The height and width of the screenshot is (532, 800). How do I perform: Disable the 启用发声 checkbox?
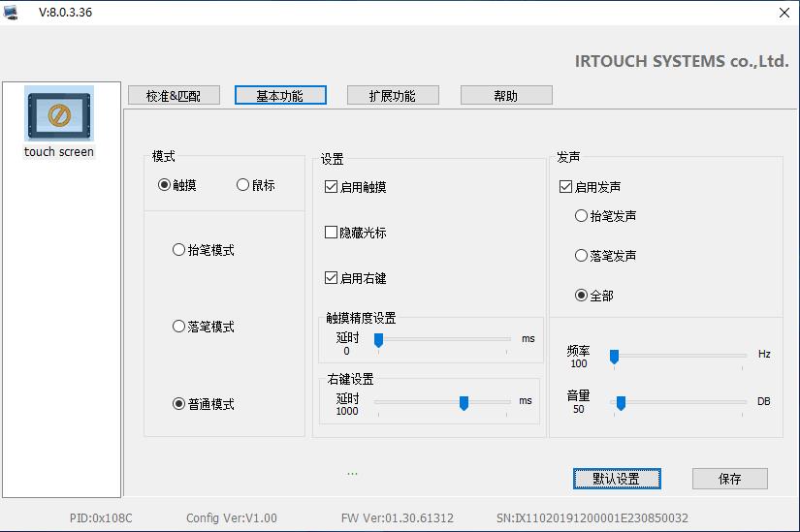(x=566, y=187)
